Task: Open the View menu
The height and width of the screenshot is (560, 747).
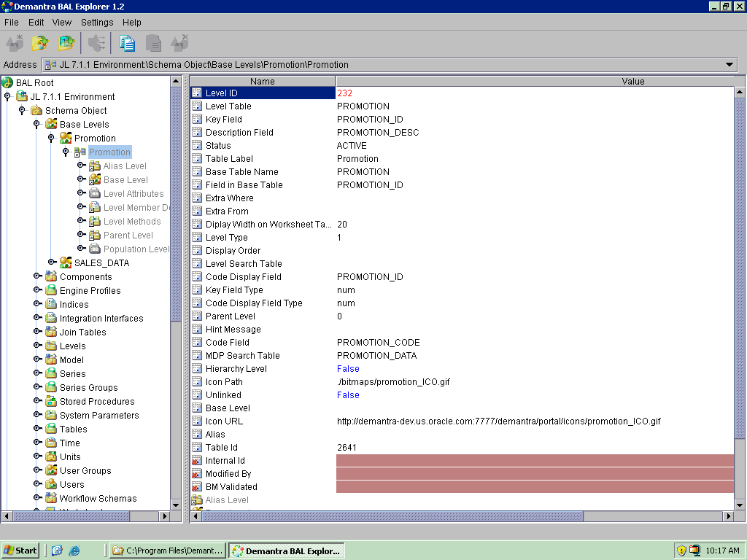Action: (62, 23)
